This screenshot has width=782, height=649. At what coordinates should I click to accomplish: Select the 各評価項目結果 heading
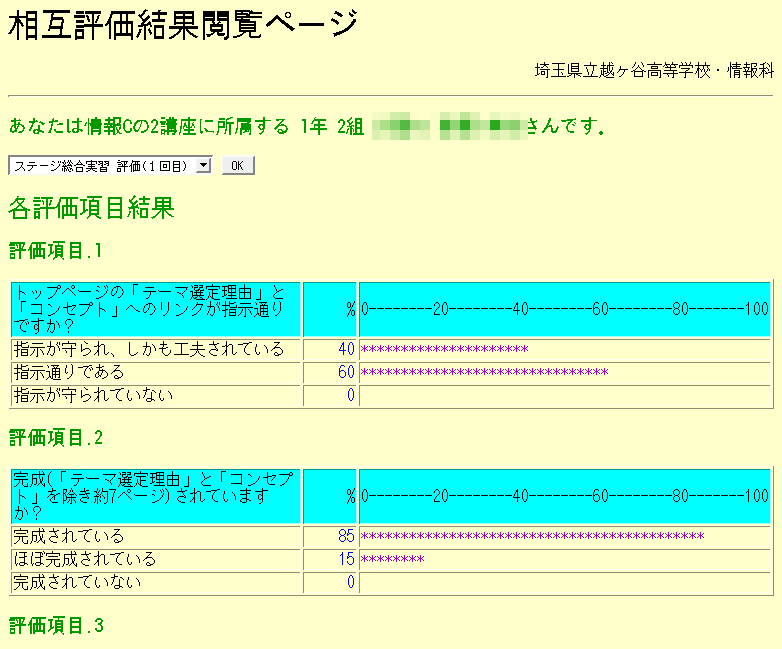click(91, 208)
